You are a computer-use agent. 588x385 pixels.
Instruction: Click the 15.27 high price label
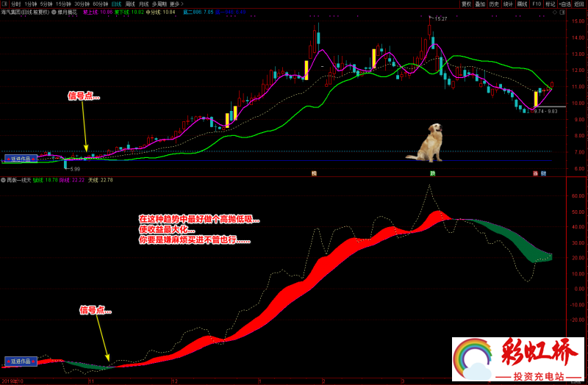[441, 19]
